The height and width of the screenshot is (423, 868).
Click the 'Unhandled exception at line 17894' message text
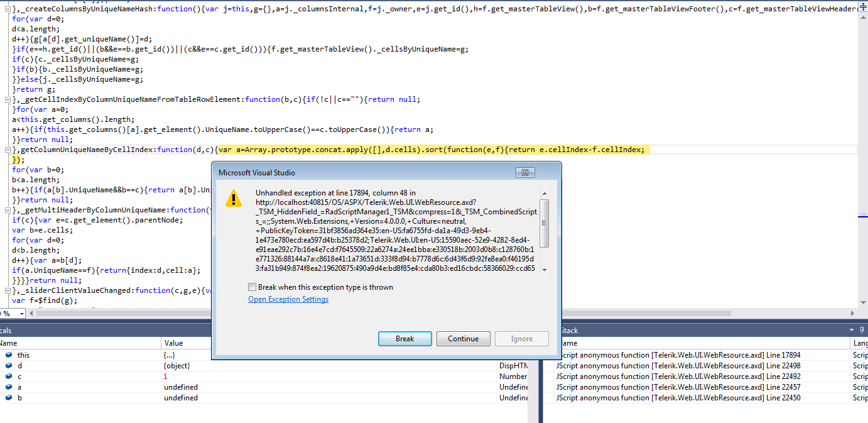(x=335, y=193)
